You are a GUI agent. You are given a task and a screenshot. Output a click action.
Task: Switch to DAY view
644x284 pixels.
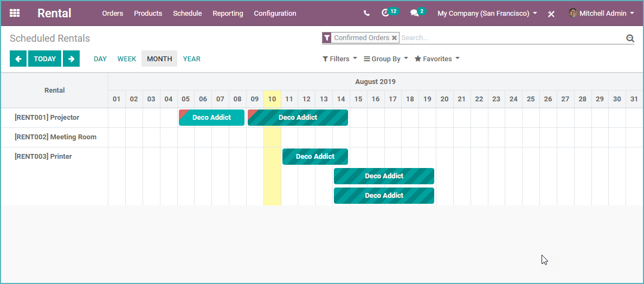point(100,59)
